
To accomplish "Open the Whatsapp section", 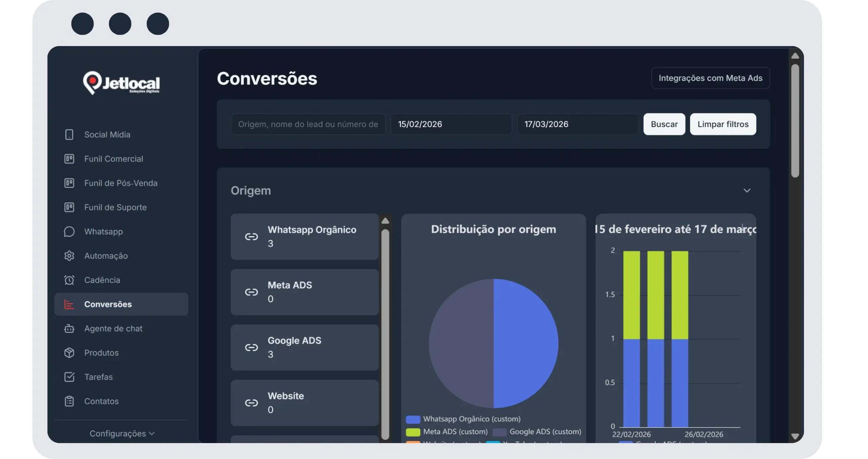I will pyautogui.click(x=121, y=232).
